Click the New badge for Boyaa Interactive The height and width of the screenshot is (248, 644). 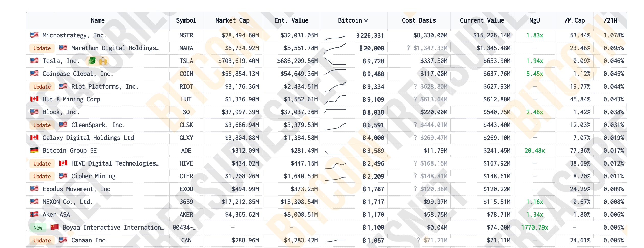38,228
